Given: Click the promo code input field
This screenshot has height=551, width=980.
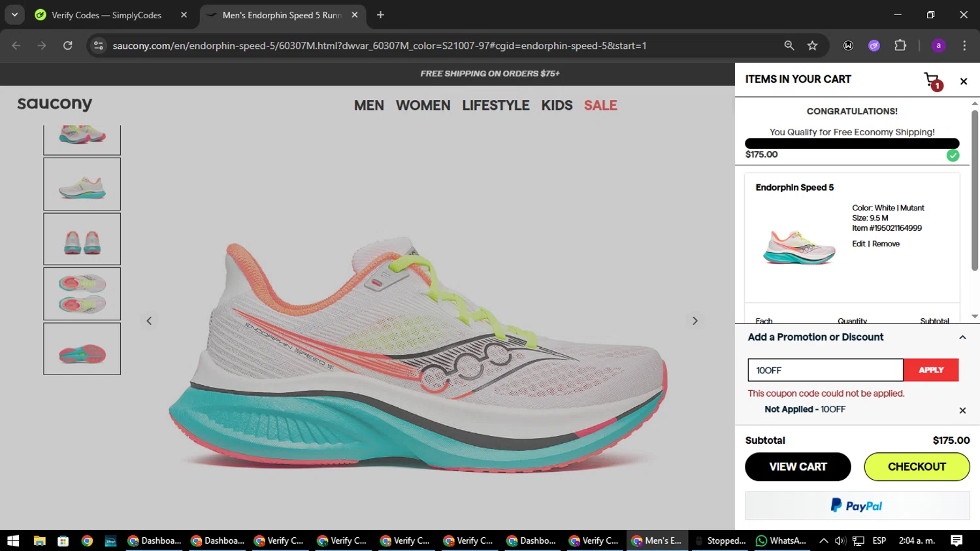Looking at the screenshot, I should (825, 370).
